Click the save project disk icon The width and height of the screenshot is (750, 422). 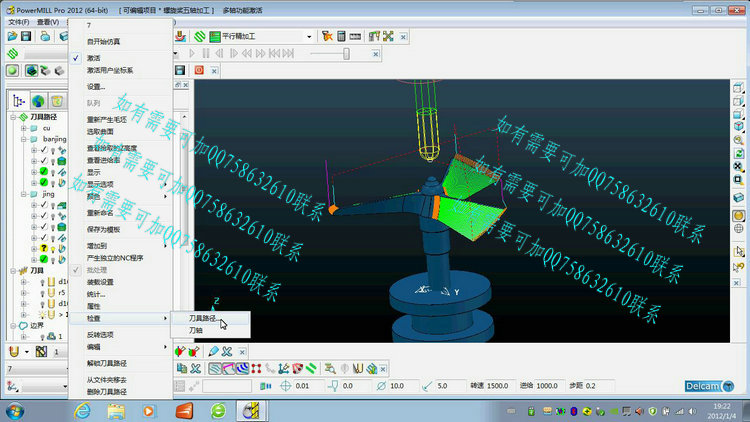[x=26, y=36]
